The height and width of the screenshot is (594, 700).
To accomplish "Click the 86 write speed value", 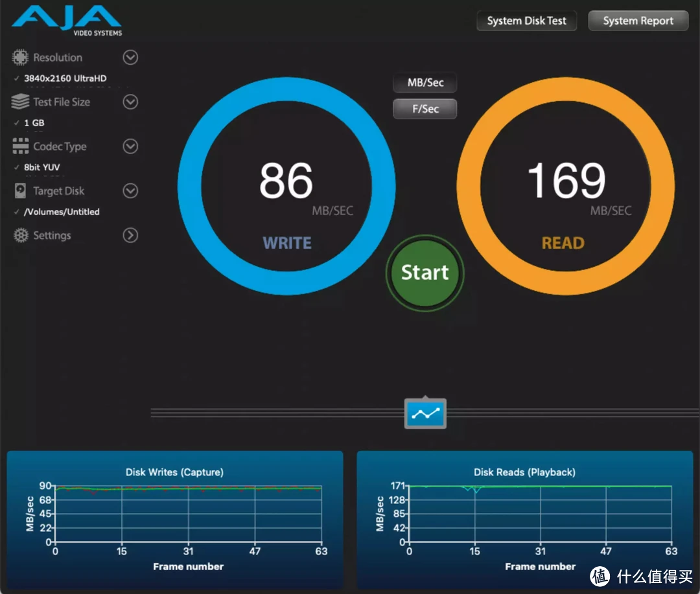I will click(x=286, y=181).
